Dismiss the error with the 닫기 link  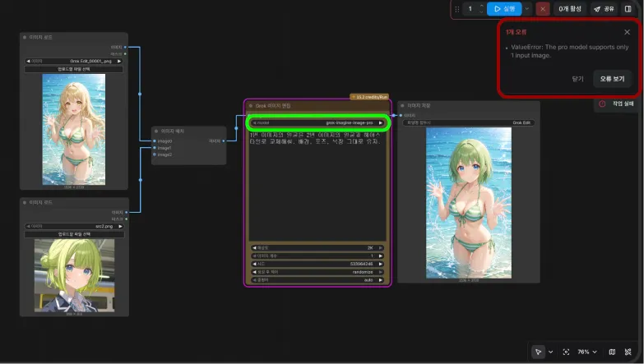click(x=577, y=79)
